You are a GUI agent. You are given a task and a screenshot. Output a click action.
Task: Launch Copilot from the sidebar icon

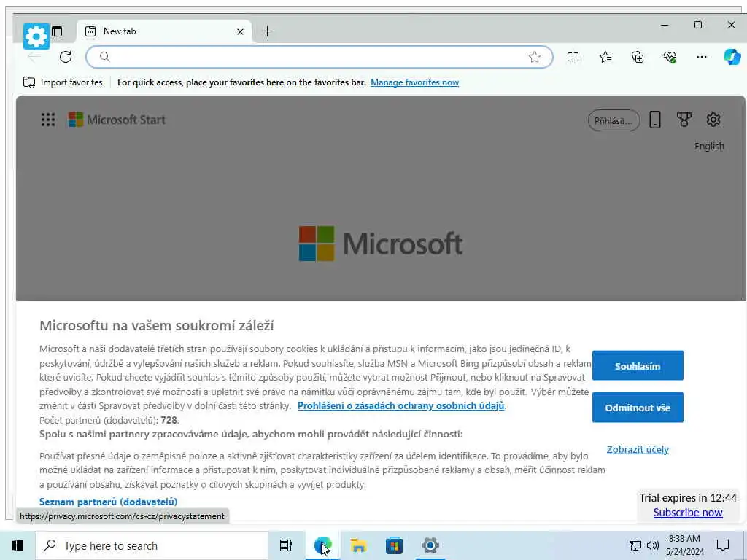point(732,57)
